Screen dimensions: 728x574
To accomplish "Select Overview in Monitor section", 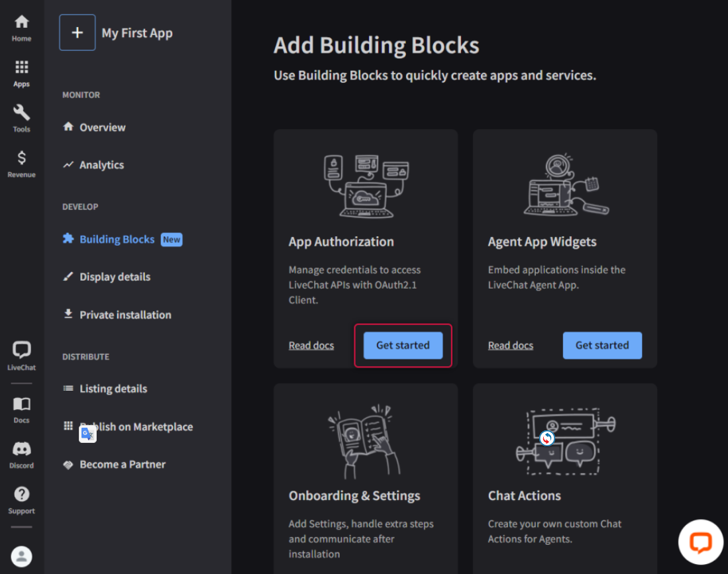I will click(x=102, y=127).
